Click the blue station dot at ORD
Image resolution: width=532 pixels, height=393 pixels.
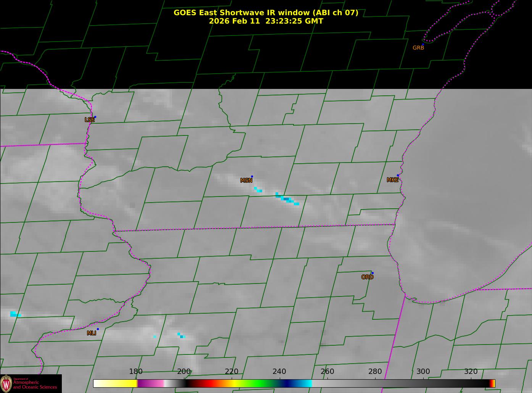coord(372,273)
